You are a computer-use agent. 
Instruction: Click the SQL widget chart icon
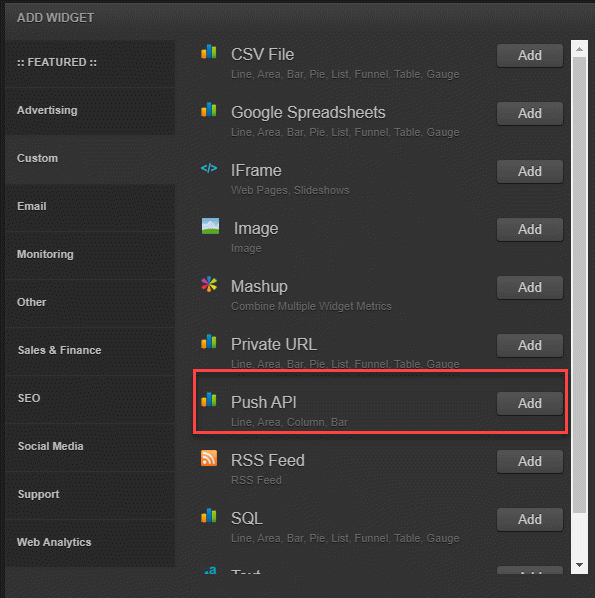tap(209, 516)
